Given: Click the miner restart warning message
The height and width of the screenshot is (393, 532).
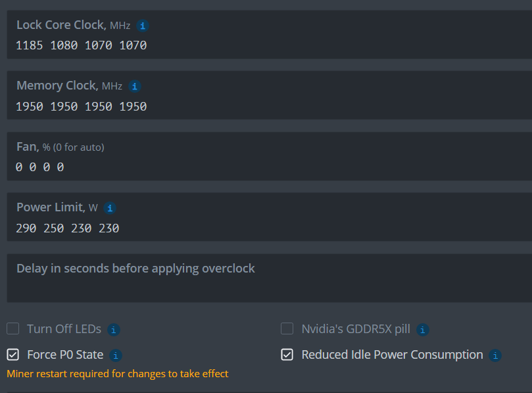Looking at the screenshot, I should (x=116, y=373).
